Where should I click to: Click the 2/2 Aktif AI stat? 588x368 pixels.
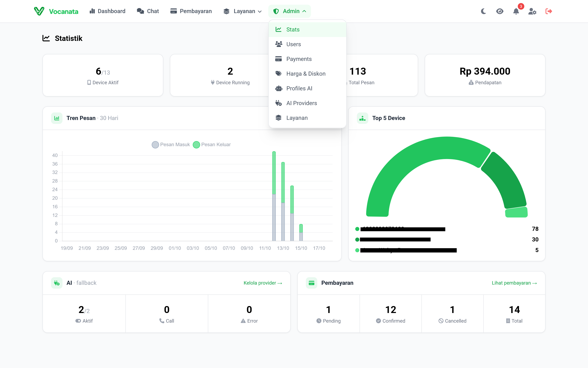(x=84, y=313)
